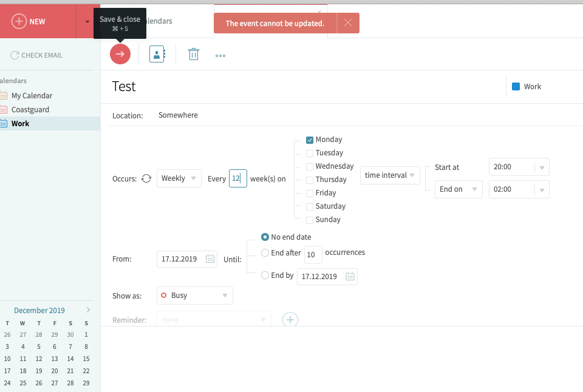
Task: Select the End by radio button
Action: coord(265,275)
